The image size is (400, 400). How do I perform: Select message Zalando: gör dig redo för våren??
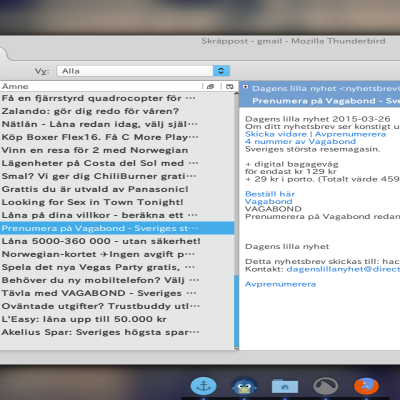pos(117,111)
